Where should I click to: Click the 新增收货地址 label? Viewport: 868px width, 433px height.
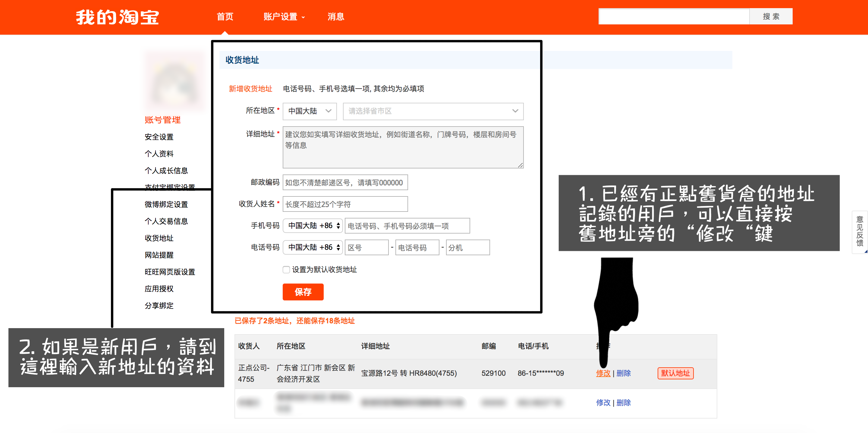(x=250, y=89)
